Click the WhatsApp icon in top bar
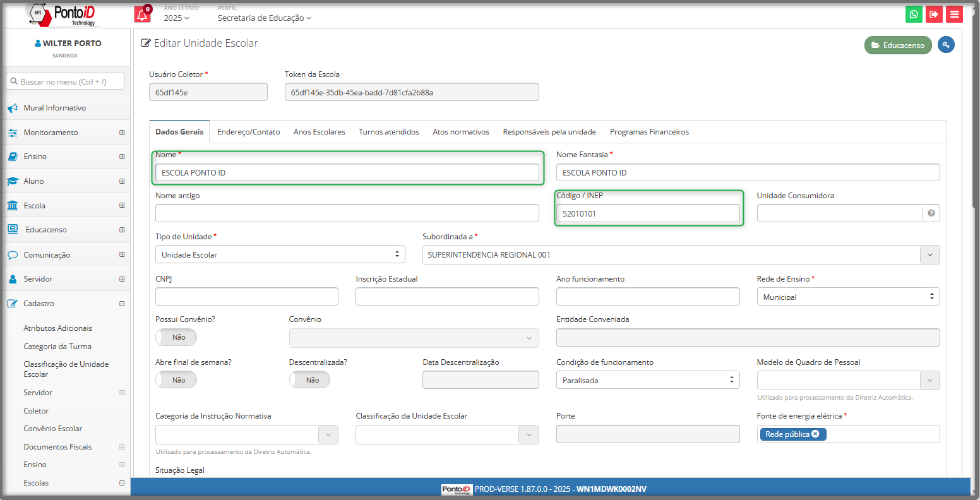The image size is (980, 500). click(x=914, y=15)
